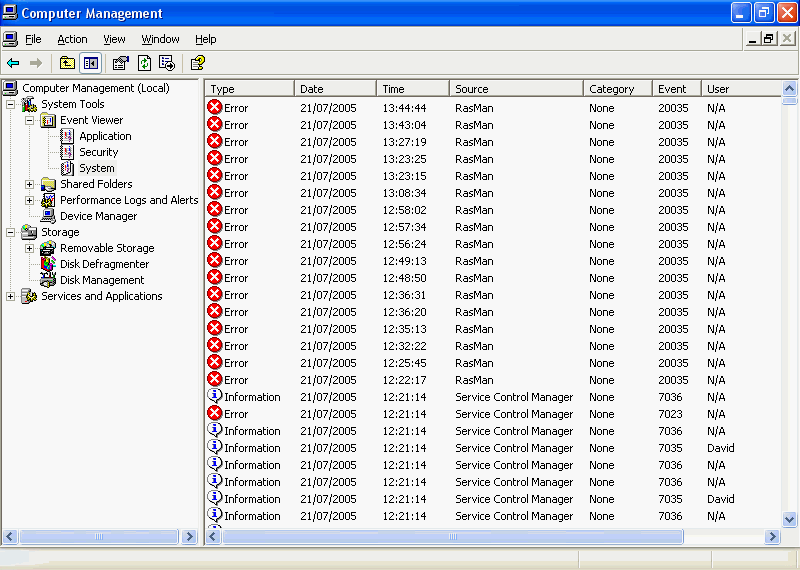Screen dimensions: 800x570
Task: Select the Service Control Manager error 7023
Action: (x=493, y=414)
